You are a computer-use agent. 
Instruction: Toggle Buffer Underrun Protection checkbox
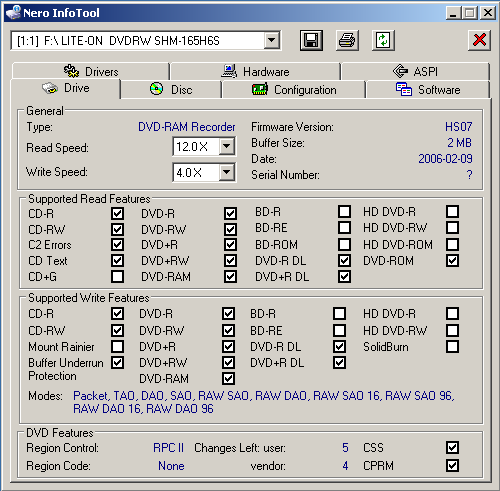[x=117, y=362]
